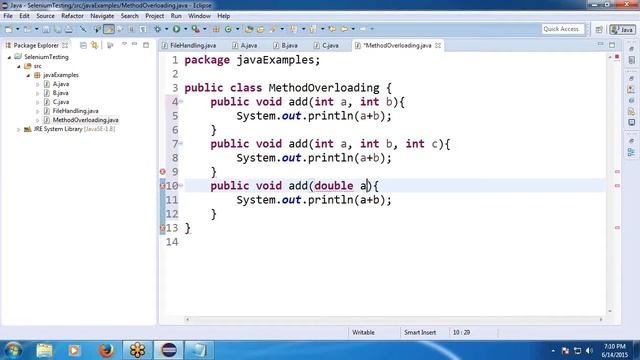Create a new Java package icon
This screenshot has height=360, width=640.
pyautogui.click(x=216, y=29)
